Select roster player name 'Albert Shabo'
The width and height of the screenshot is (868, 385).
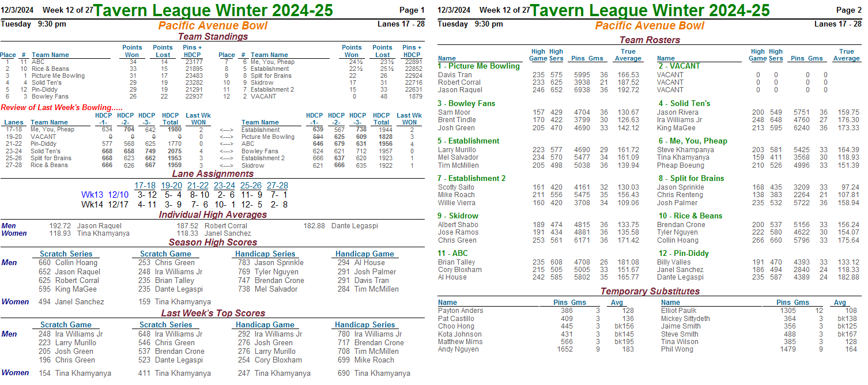coord(458,225)
